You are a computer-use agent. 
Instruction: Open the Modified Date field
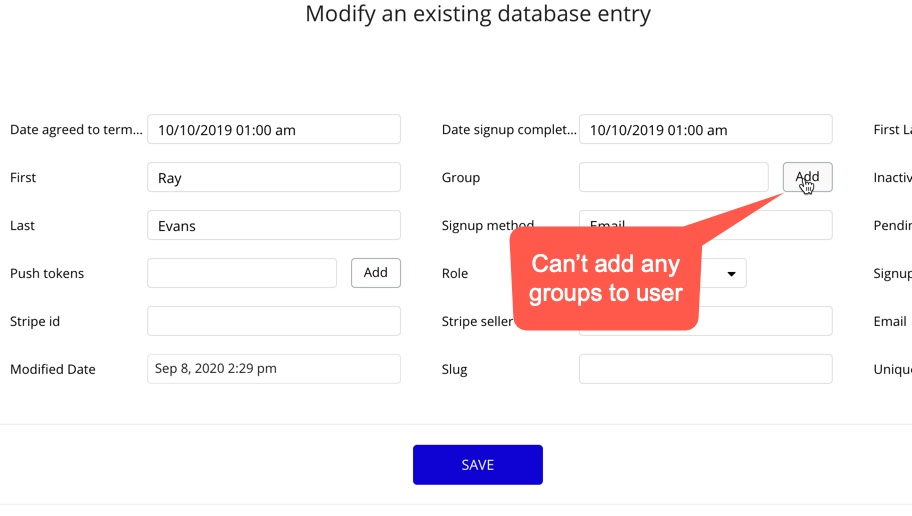(x=274, y=369)
